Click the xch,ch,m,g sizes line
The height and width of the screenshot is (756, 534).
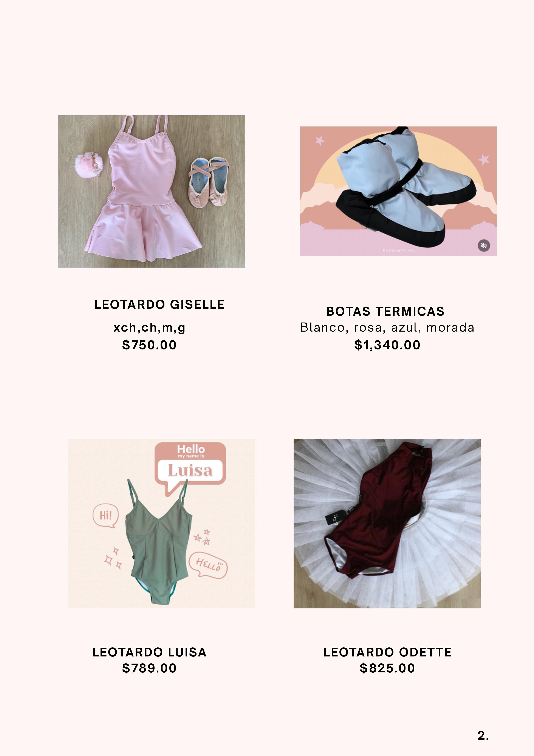coord(149,328)
